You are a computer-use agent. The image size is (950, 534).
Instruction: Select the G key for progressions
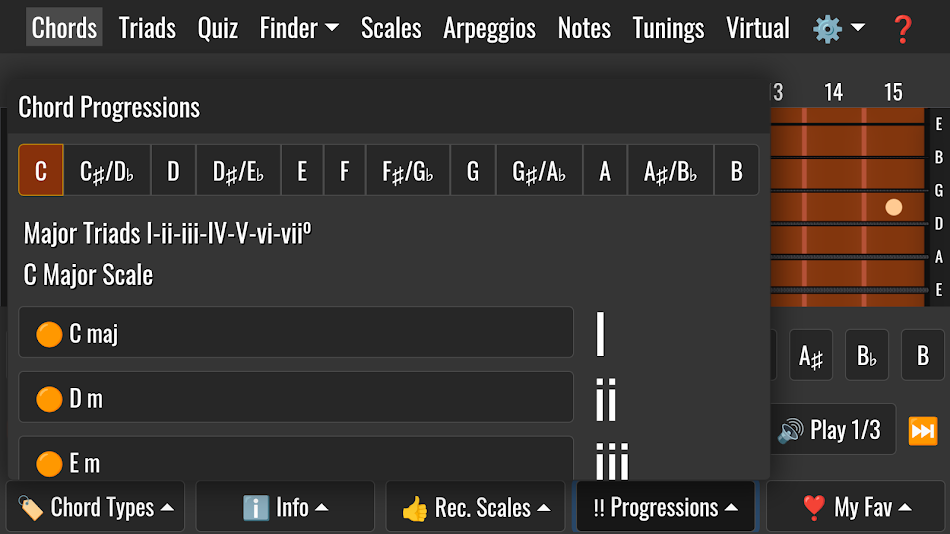(x=472, y=171)
